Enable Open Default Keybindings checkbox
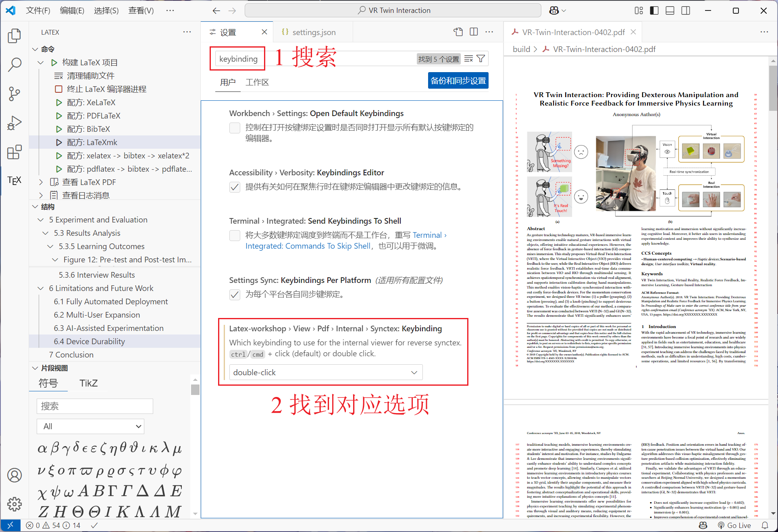Image resolution: width=778 pixels, height=532 pixels. click(235, 128)
